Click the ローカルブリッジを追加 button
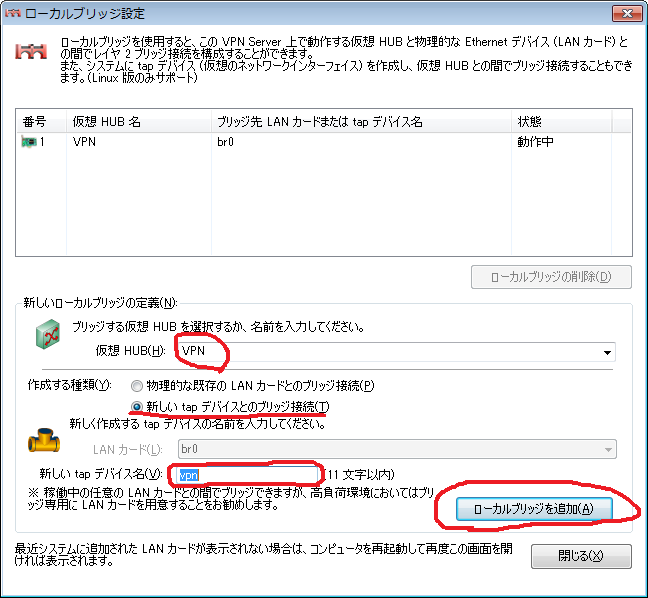 534,509
